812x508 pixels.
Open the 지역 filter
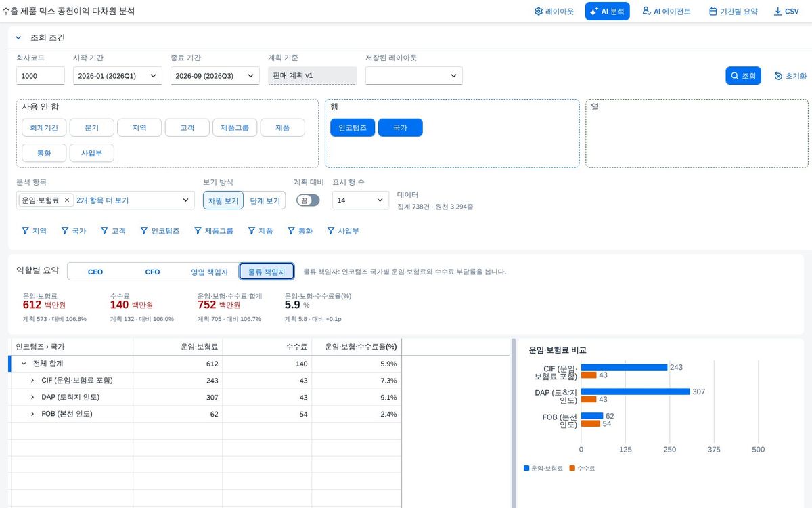[35, 231]
